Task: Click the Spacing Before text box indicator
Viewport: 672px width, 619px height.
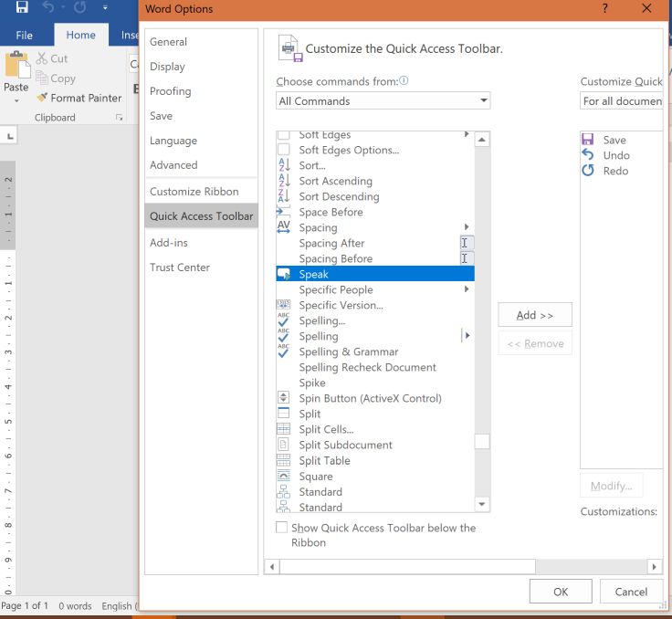Action: click(467, 258)
